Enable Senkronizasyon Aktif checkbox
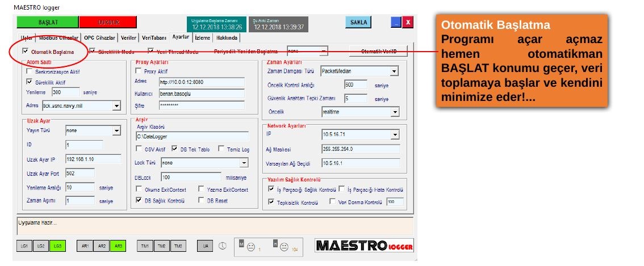Viewport: 644px width, 266px height. click(x=29, y=71)
